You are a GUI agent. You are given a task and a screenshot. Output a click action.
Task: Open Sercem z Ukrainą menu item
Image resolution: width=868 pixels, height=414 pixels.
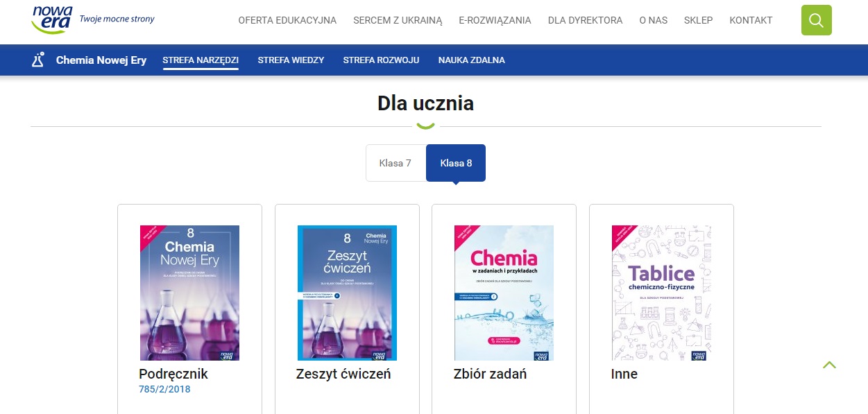point(398,20)
